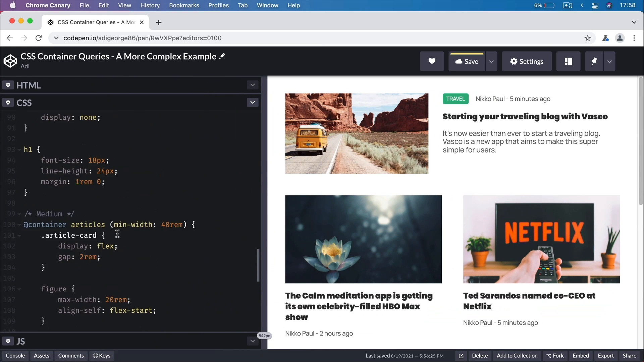Expand the JS editor dropdown
Image resolution: width=644 pixels, height=362 pixels.
[x=253, y=341]
